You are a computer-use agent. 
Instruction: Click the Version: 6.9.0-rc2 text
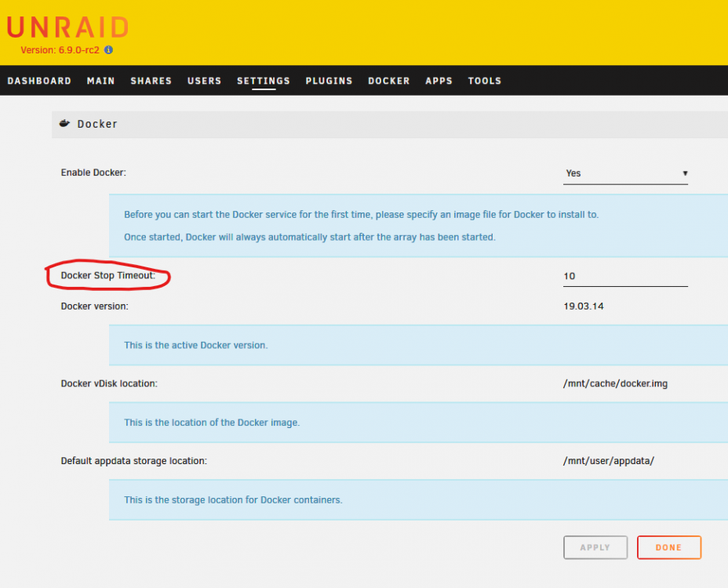tap(60, 49)
